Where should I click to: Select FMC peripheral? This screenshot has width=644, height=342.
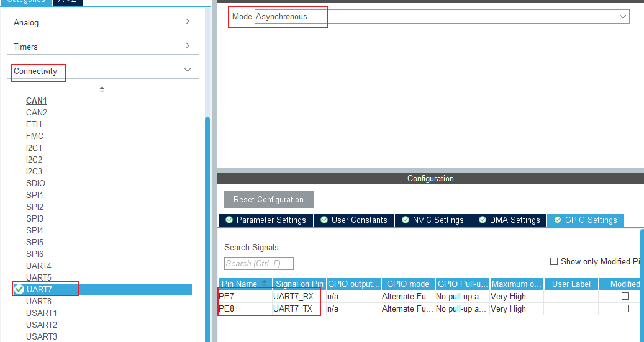[x=35, y=136]
